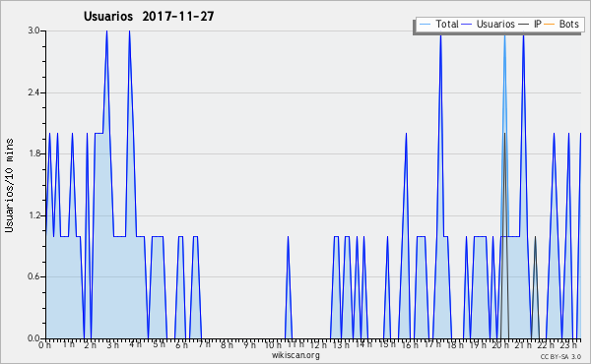Click the 10 h x-axis label

coord(273,344)
